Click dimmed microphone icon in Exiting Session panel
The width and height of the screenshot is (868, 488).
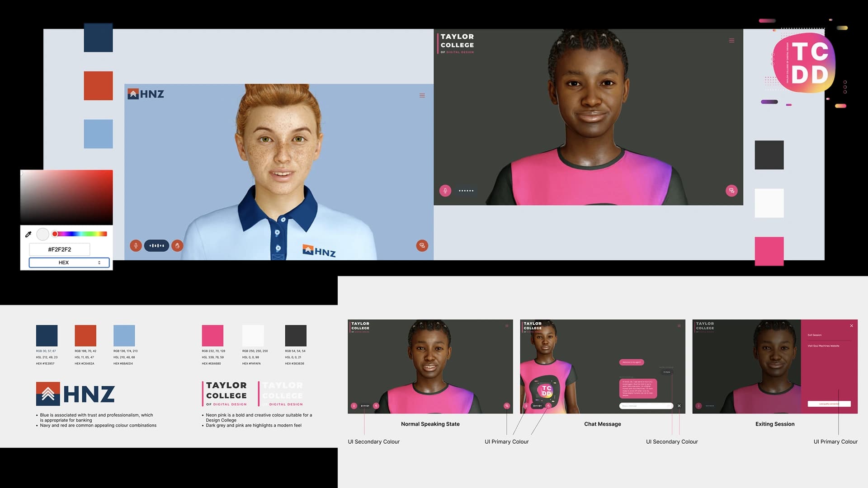tap(698, 406)
